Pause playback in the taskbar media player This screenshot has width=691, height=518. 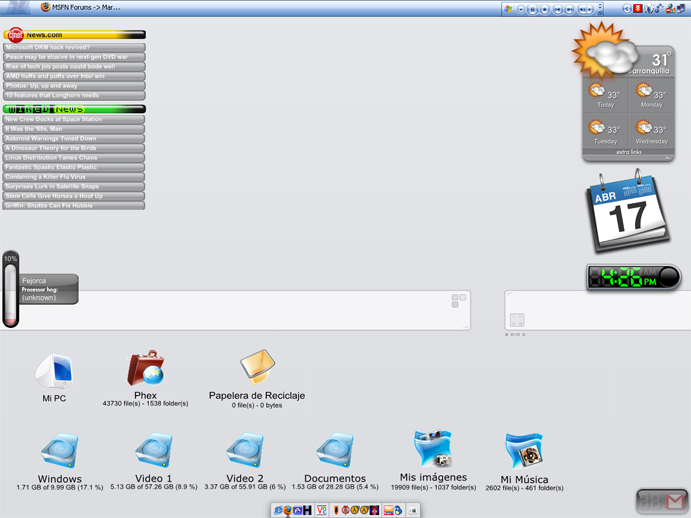click(532, 9)
